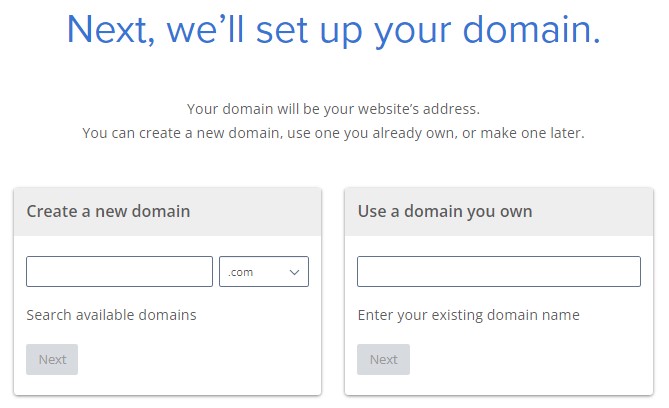Click the existing domain name input box
The height and width of the screenshot is (408, 669).
tap(499, 272)
